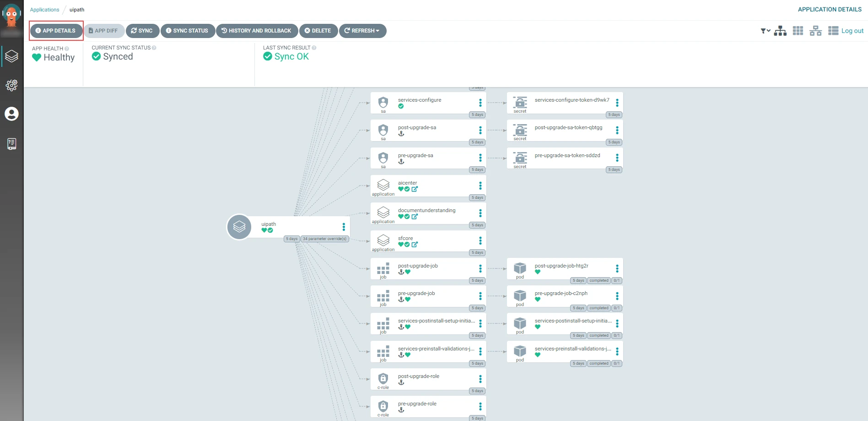Open kebab menu for services-configure sa
Viewport: 868px width, 421px height.
(480, 103)
